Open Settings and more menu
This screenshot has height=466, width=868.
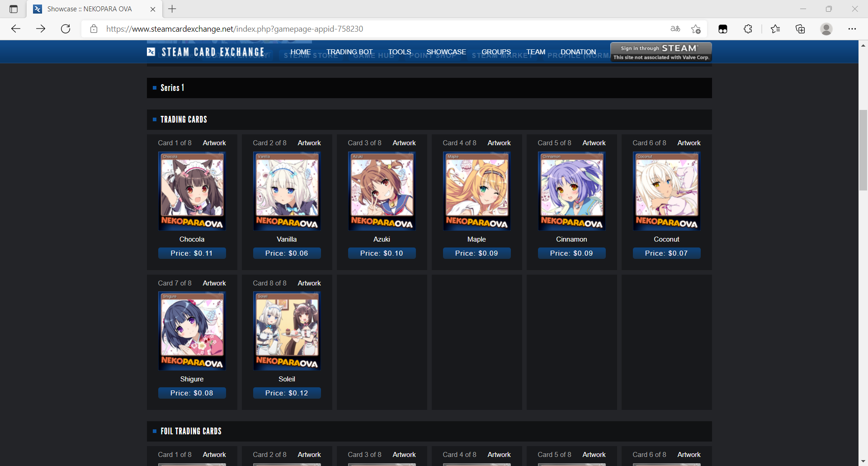[852, 29]
